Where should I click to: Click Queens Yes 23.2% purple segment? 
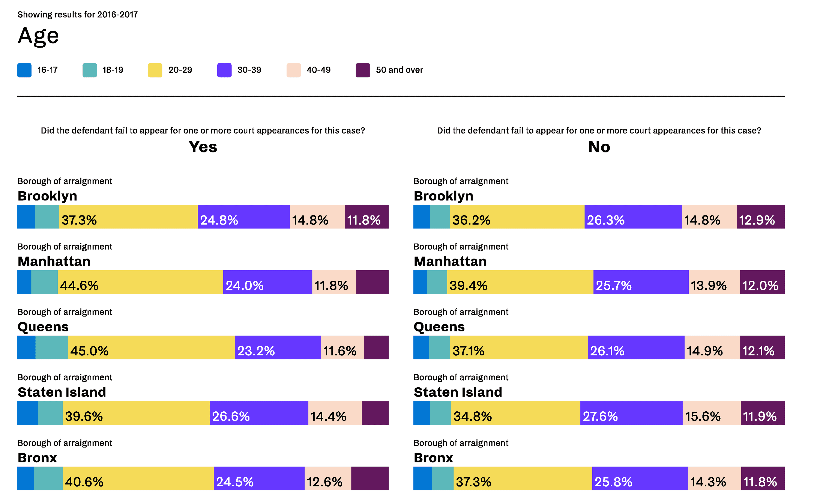point(278,348)
